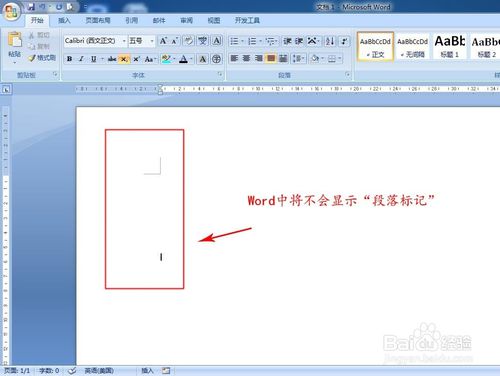The width and height of the screenshot is (500, 376).
Task: Toggle Superscript formatting
Action: (136, 59)
